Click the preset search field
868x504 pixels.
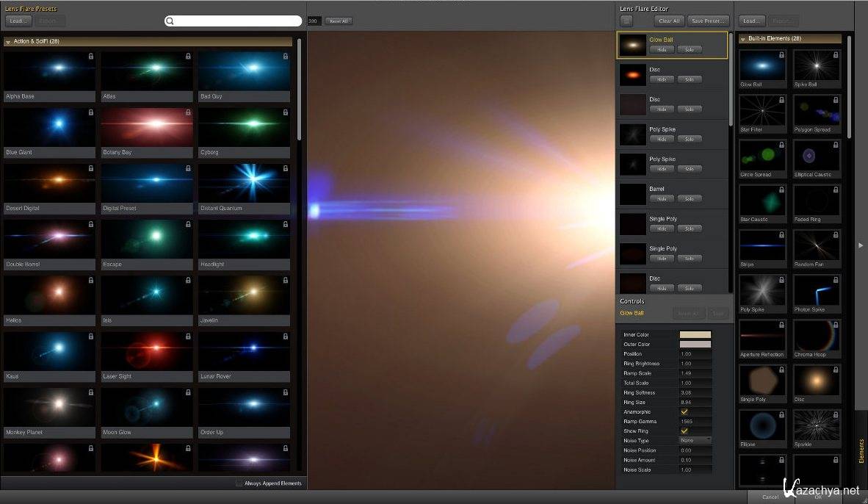234,21
